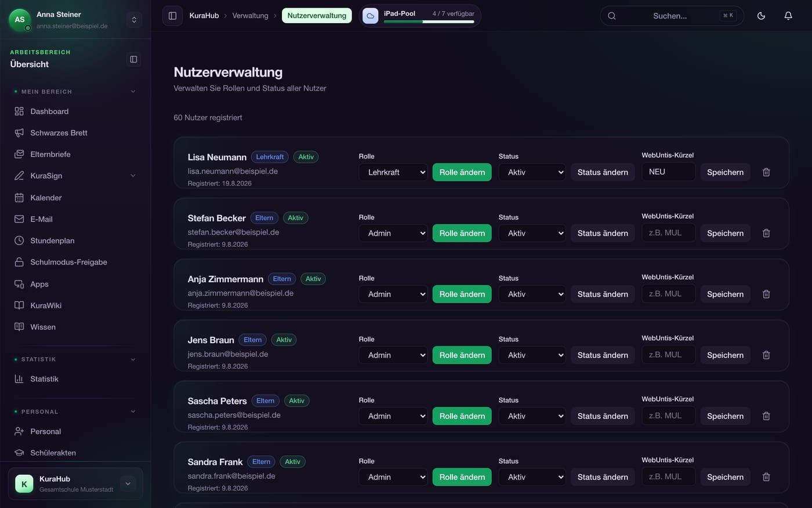Open the iPad-Pool cloud icon
The width and height of the screenshot is (812, 508).
click(x=371, y=16)
